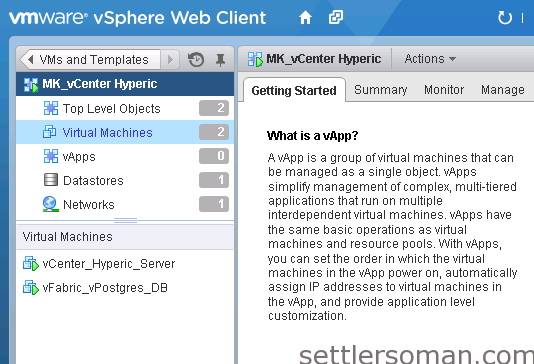This screenshot has width=534, height=364.
Task: Click the navigator pane splitter handle
Action: point(125,221)
